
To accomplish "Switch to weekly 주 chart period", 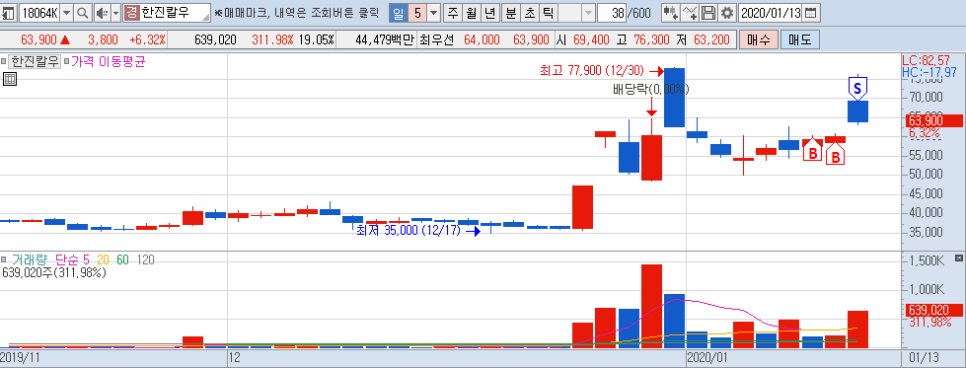I will click(453, 12).
